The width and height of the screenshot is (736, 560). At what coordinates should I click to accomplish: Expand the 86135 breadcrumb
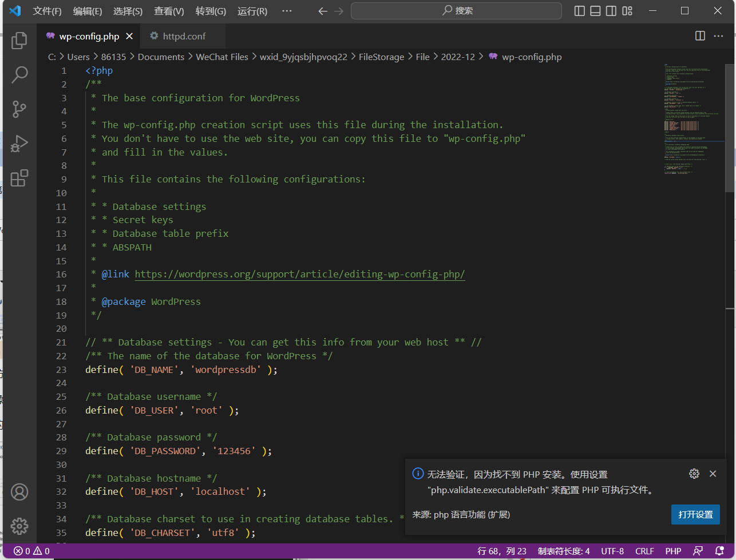click(x=113, y=57)
